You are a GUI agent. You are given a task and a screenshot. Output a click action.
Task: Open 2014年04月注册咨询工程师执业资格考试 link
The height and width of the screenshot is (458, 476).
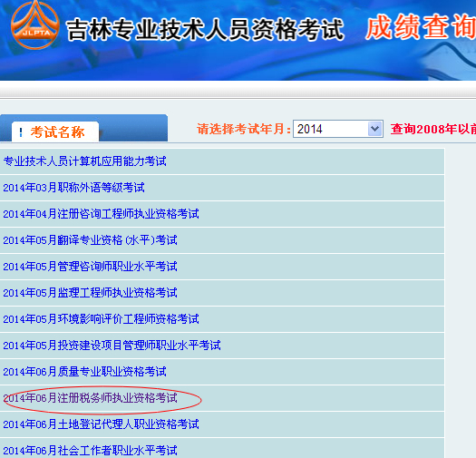[x=101, y=214]
